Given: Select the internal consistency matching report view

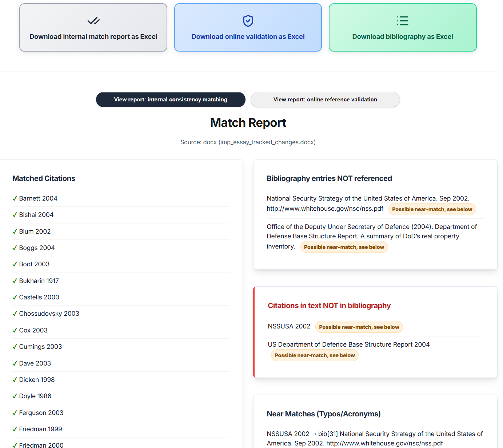Looking at the screenshot, I should click(170, 99).
